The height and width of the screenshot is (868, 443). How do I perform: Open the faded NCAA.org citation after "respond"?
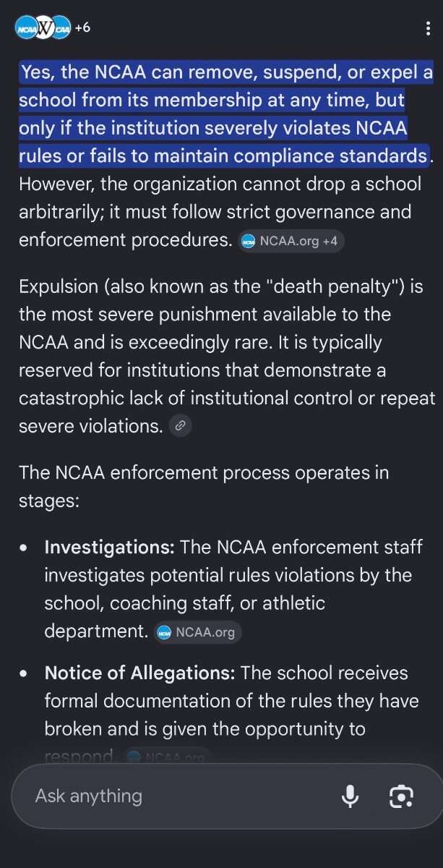(168, 757)
